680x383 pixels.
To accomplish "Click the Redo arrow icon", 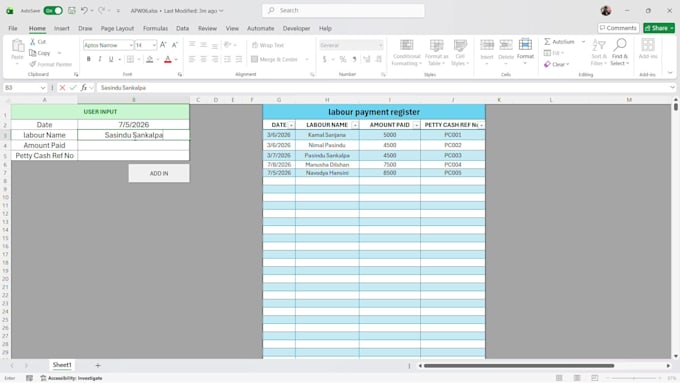I will click(x=101, y=10).
